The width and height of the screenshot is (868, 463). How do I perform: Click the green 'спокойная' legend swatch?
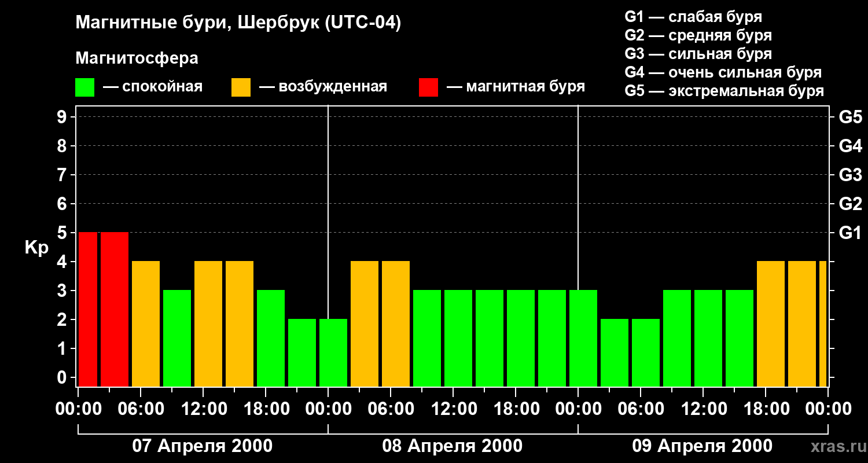(x=85, y=87)
